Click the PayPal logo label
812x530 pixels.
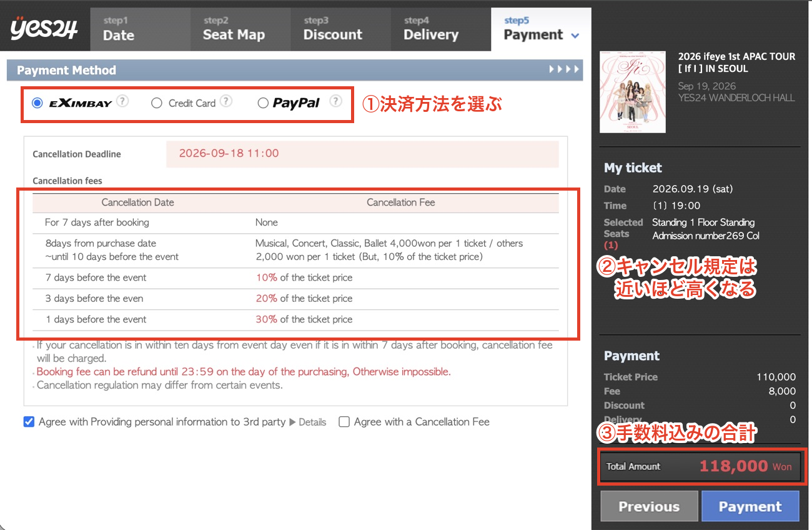pos(296,103)
